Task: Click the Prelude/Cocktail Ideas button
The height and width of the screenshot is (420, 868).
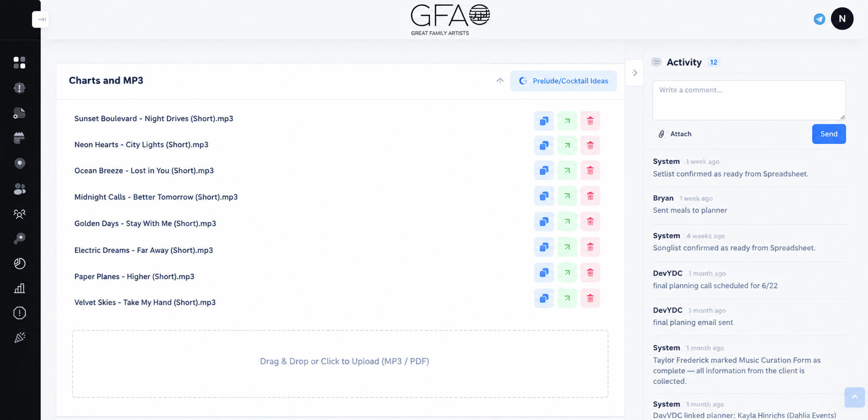Action: pyautogui.click(x=563, y=81)
